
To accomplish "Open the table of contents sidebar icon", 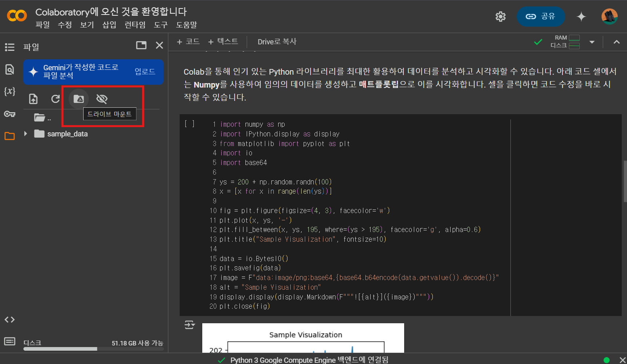I will tap(10, 47).
